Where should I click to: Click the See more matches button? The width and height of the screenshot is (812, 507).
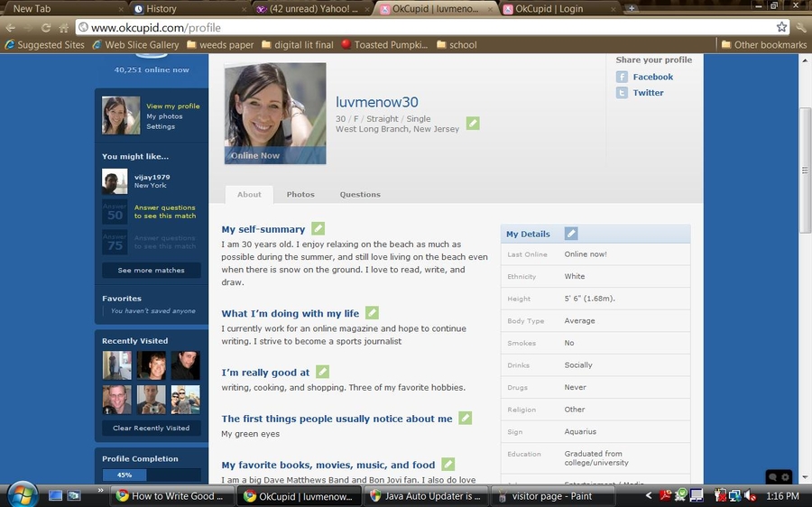tap(151, 271)
